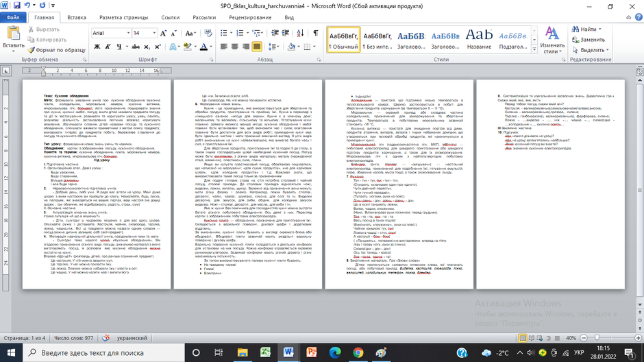
Task: Open Google Chrome from the taskbar
Action: (x=358, y=352)
